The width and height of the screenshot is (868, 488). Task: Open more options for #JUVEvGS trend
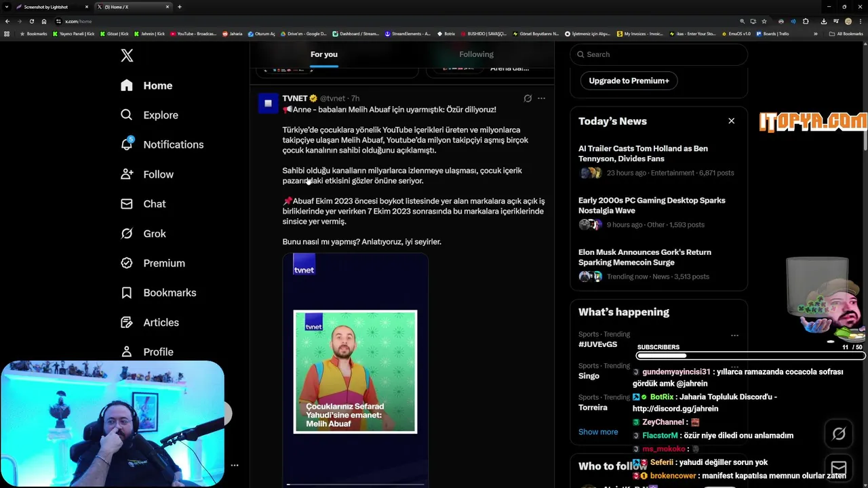pyautogui.click(x=734, y=335)
